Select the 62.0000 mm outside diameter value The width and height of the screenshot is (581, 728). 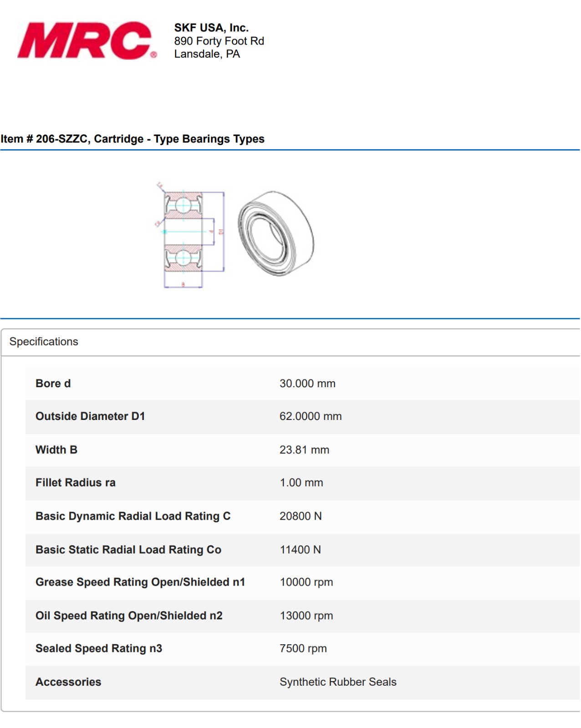pyautogui.click(x=311, y=416)
